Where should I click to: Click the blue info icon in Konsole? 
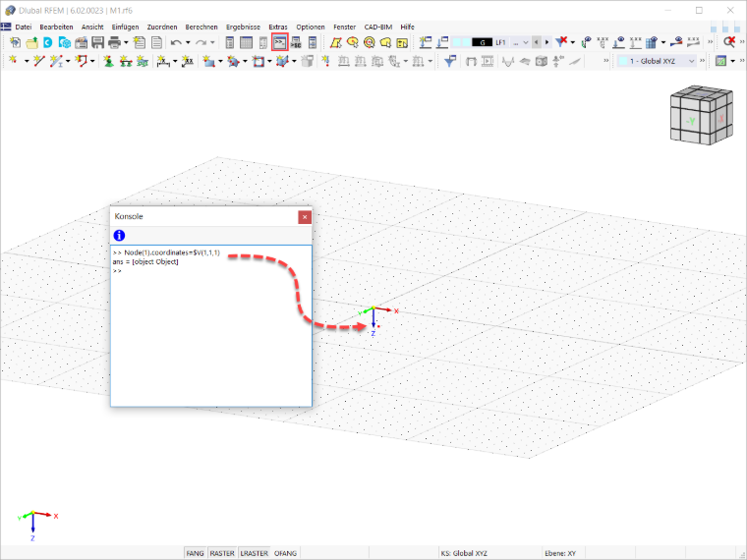click(119, 235)
